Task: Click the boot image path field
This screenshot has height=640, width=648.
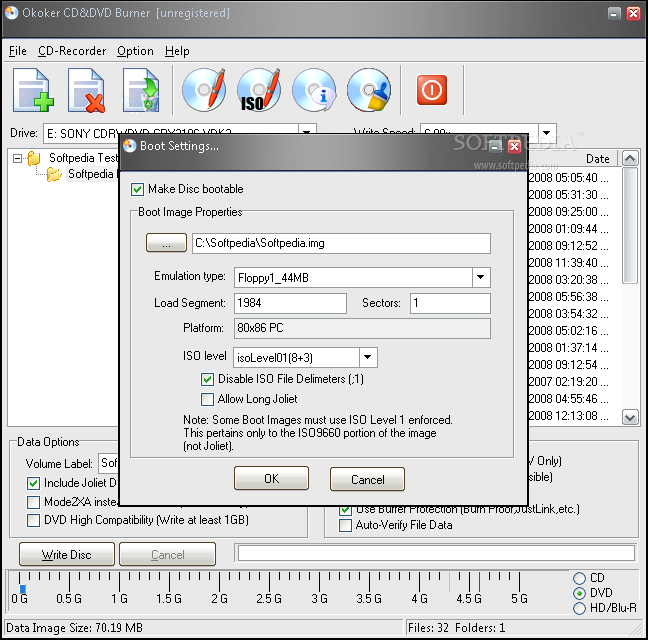Action: click(x=341, y=243)
